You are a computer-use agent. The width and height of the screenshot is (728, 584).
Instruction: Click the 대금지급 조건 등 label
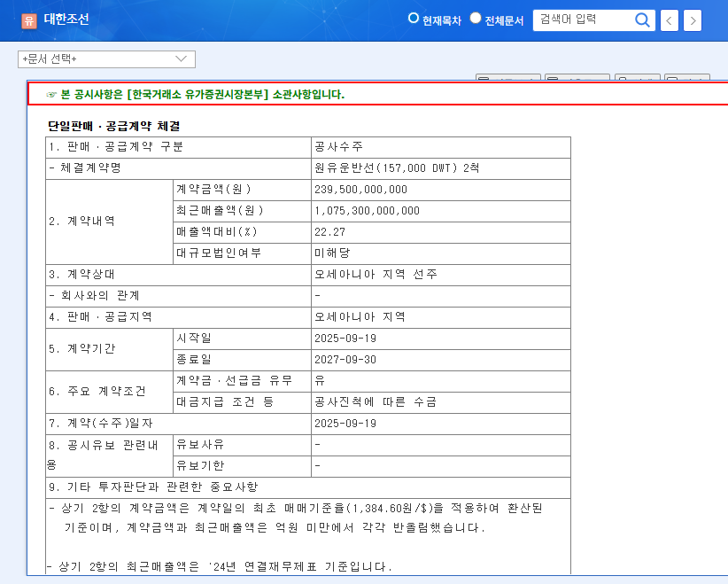[225, 401]
